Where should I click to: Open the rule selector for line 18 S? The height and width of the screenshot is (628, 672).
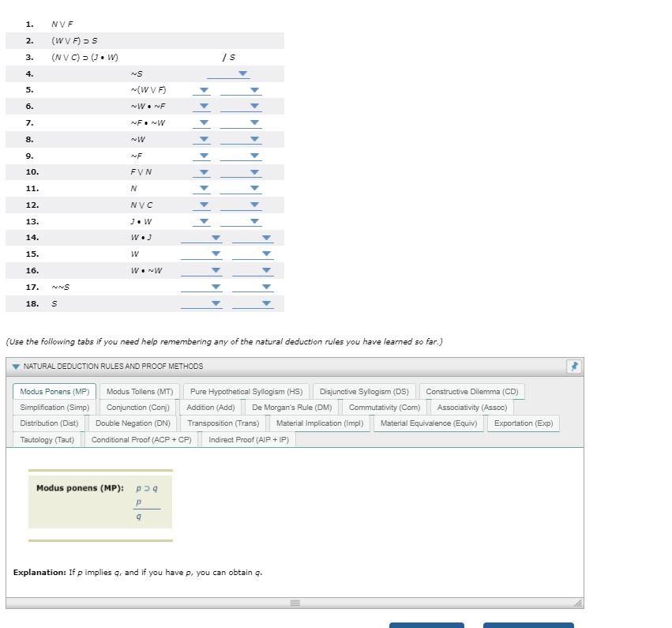point(267,303)
